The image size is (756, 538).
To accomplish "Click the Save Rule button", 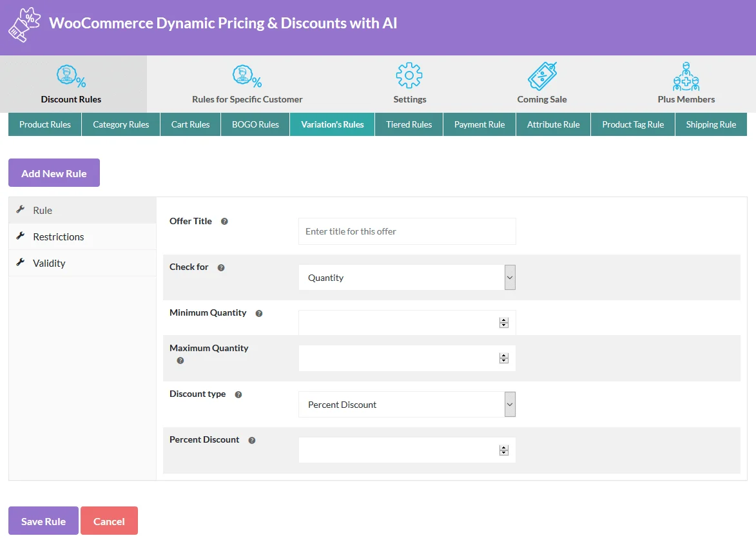I will pos(43,521).
